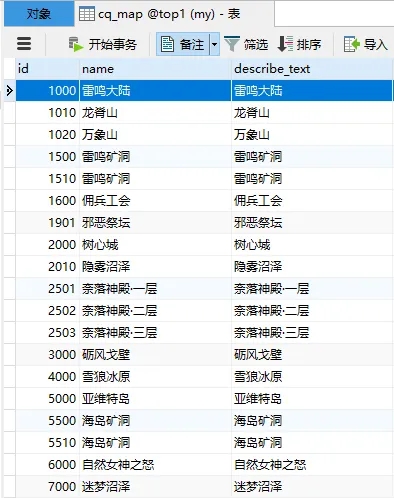Click the Import (导入) button

[x=366, y=44]
